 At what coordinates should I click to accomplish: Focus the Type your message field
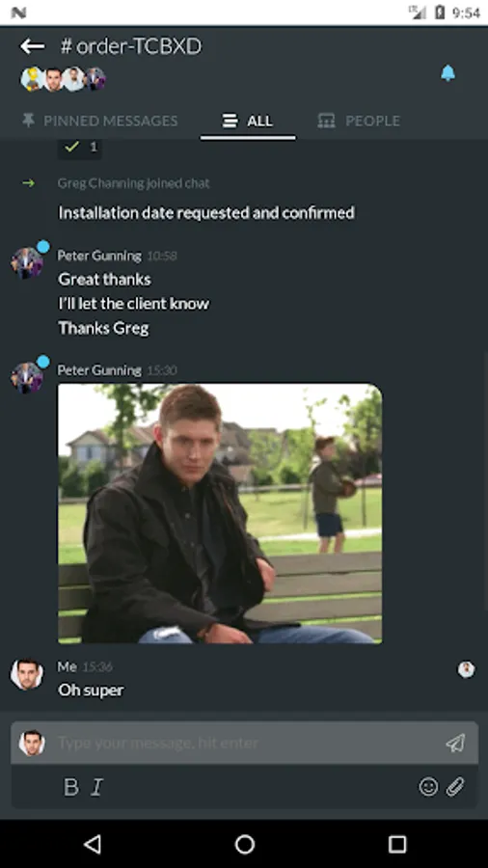click(x=245, y=743)
